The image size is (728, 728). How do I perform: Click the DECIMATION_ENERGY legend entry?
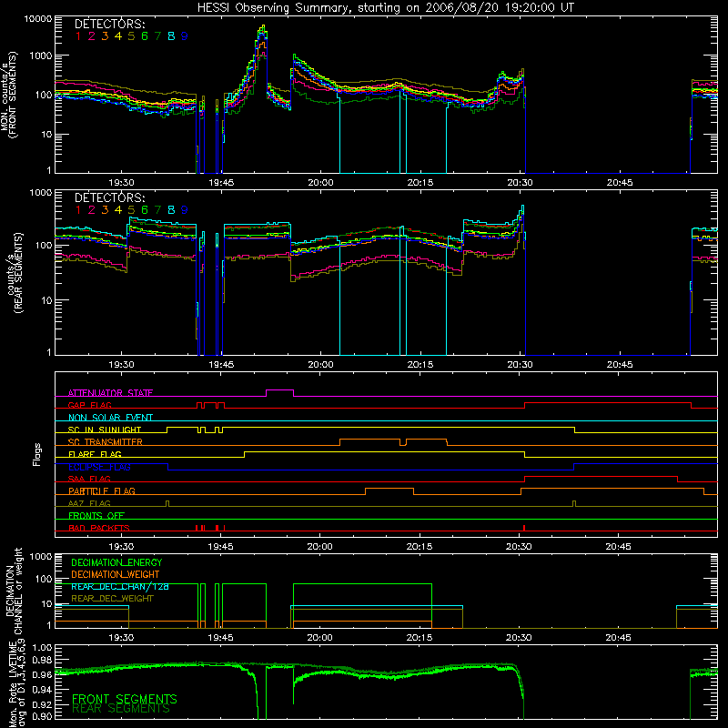point(116,562)
